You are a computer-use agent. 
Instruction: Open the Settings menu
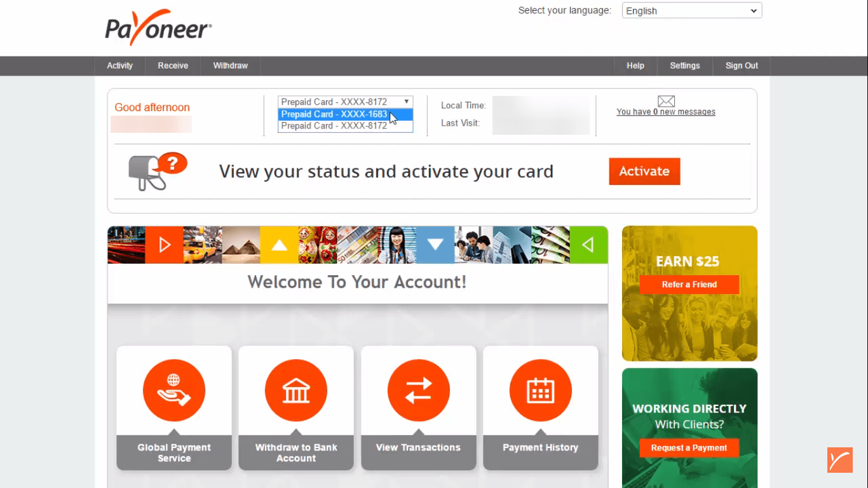pos(685,66)
